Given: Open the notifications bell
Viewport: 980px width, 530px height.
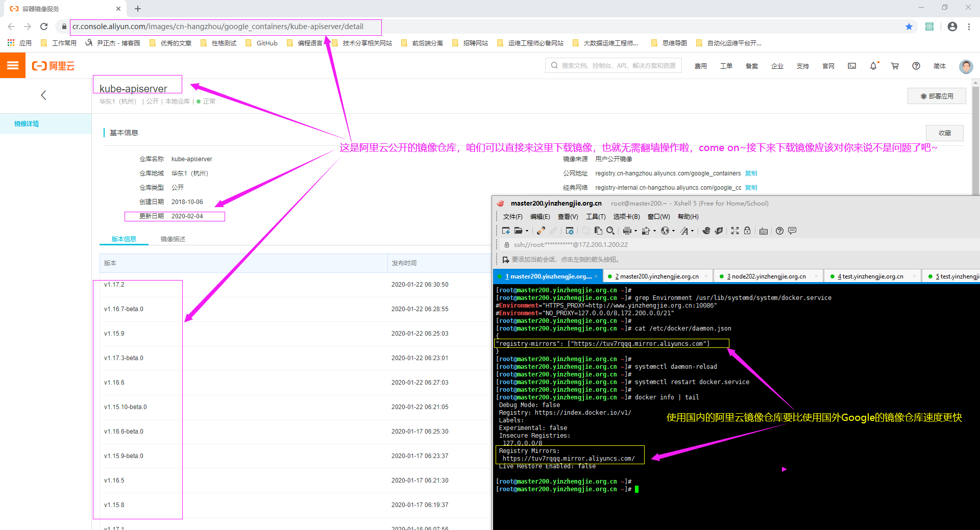Looking at the screenshot, I should [x=873, y=66].
